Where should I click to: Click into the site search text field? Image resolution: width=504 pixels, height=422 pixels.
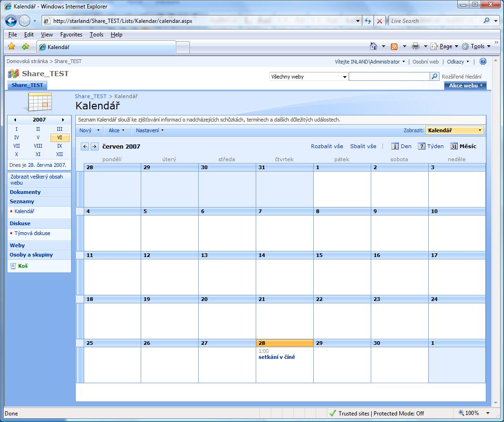click(389, 77)
